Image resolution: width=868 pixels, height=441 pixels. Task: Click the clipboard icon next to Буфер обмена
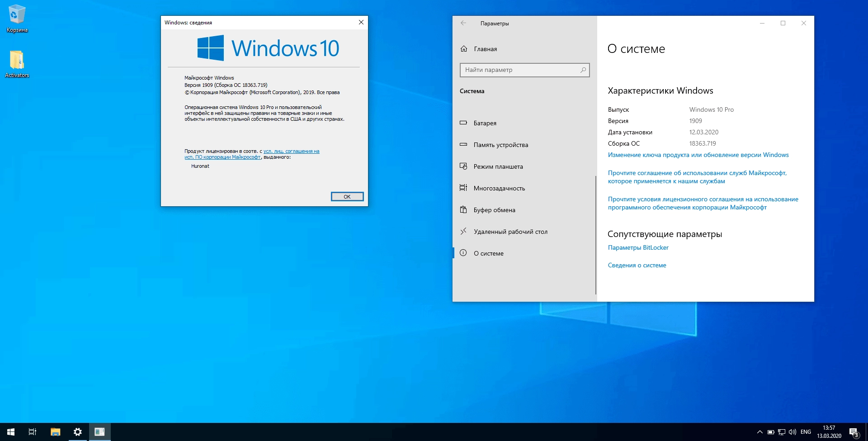click(x=463, y=209)
